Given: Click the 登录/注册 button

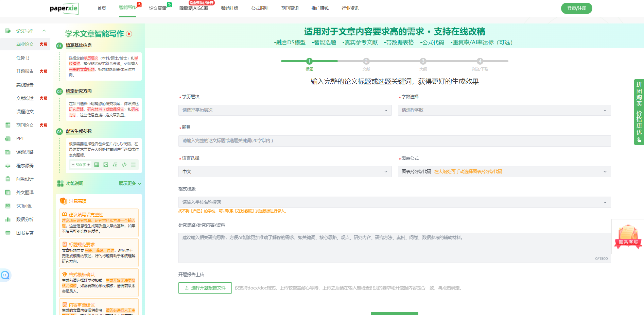Looking at the screenshot, I should (x=576, y=8).
